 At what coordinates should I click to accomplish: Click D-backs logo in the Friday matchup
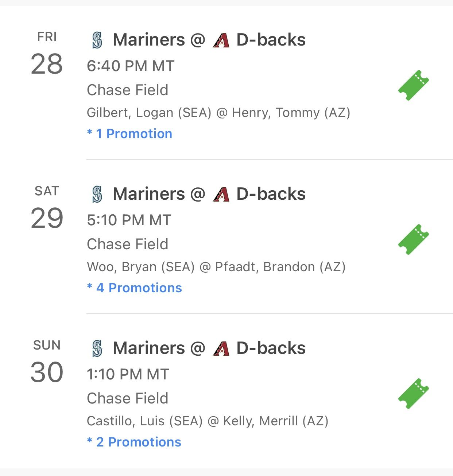pos(221,40)
